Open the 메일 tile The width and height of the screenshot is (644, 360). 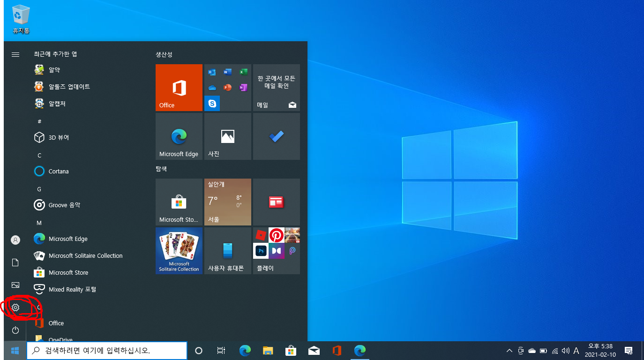coord(277,88)
